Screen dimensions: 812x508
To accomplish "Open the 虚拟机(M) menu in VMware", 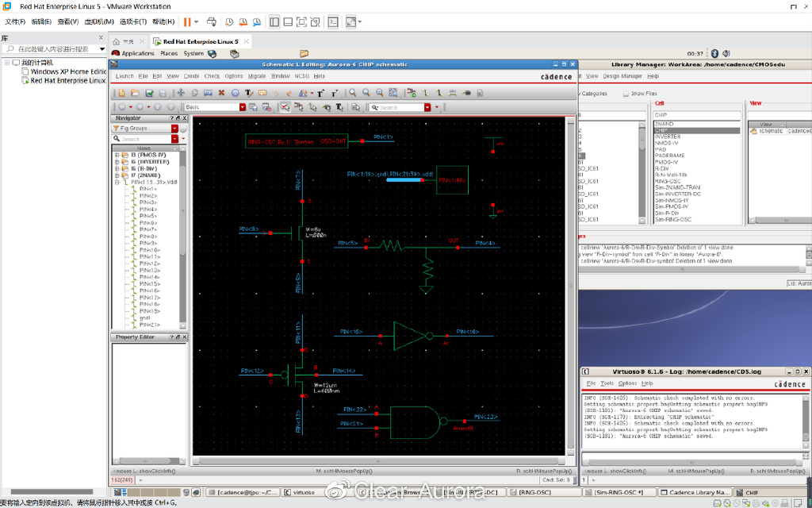I will tap(99, 21).
